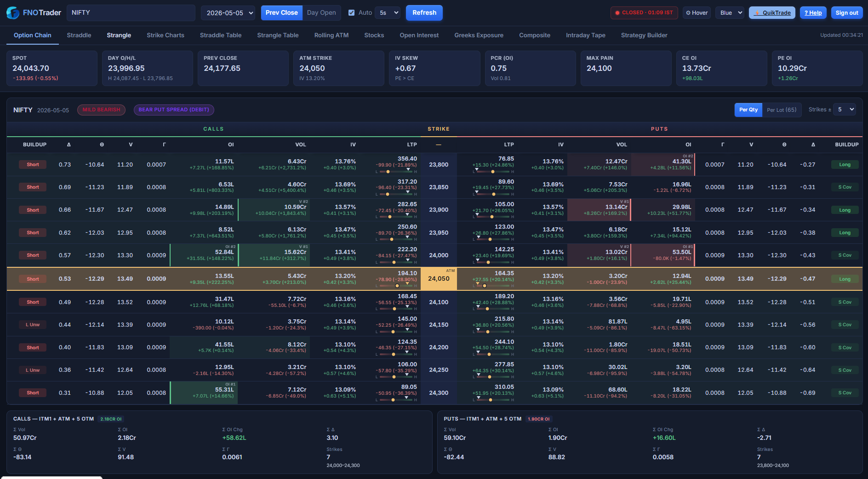Click the 23,800 strike cell
This screenshot has width=868, height=479.
(439, 165)
